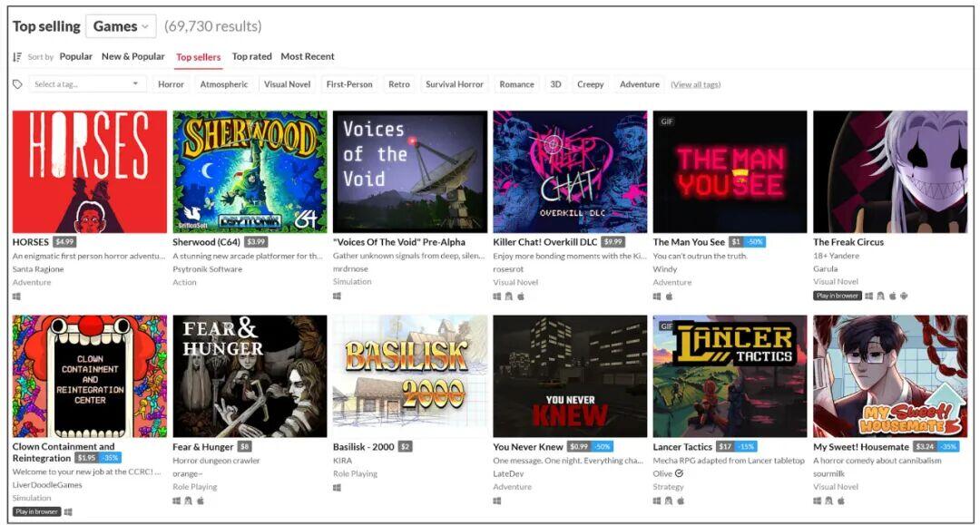Click the sort order icon beside Sort by
The height and width of the screenshot is (525, 980).
(x=17, y=57)
